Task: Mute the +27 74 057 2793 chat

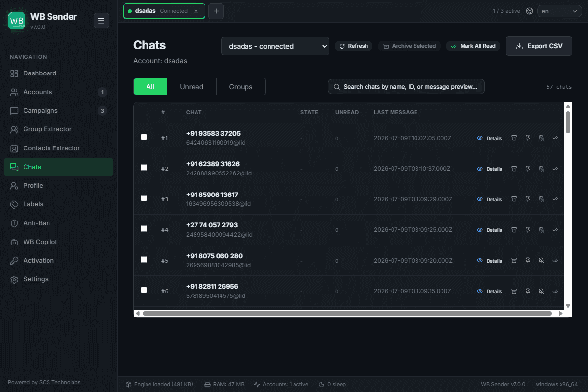Action: (541, 230)
